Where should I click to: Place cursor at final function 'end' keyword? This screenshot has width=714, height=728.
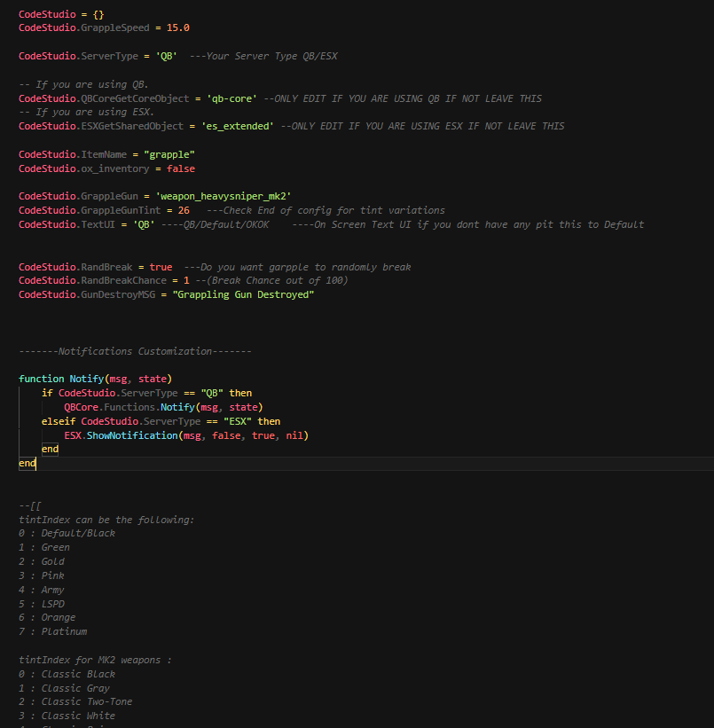pos(27,464)
